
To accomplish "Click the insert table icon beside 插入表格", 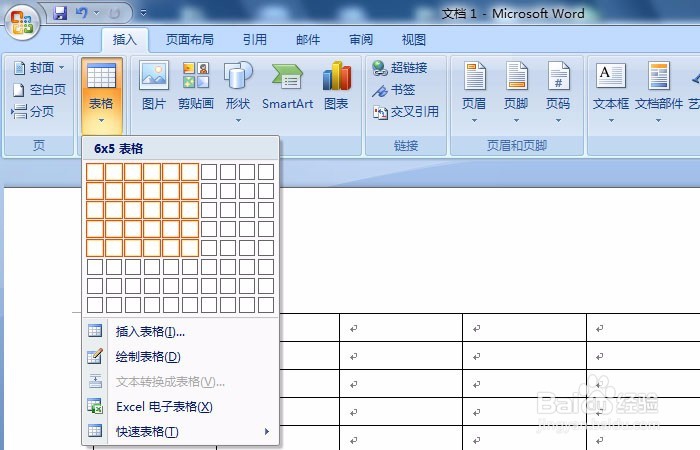I will [x=95, y=331].
